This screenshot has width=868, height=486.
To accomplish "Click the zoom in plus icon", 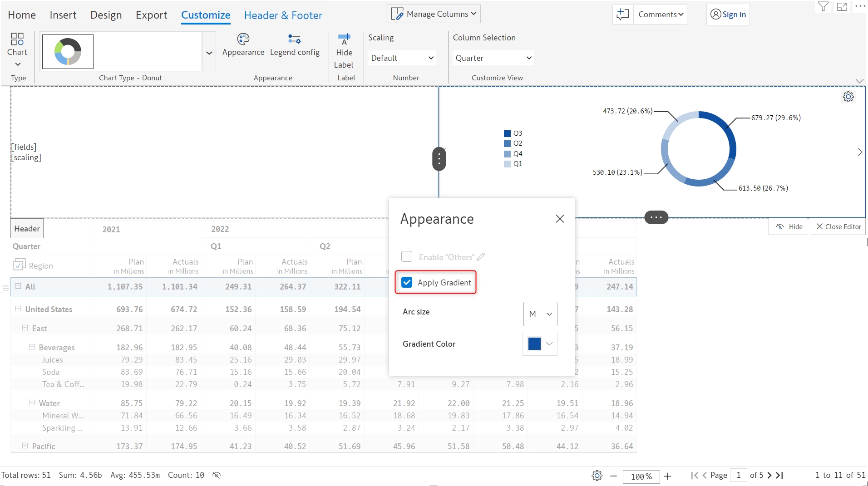I will (x=667, y=476).
